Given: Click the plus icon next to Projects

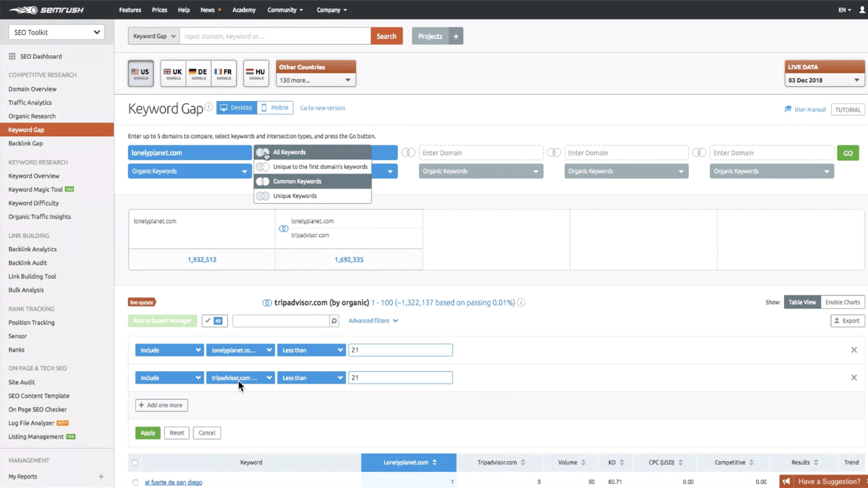Looking at the screenshot, I should [456, 36].
